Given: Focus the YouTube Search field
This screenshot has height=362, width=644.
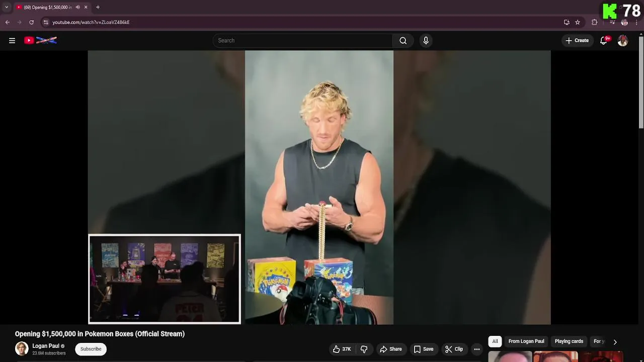Looking at the screenshot, I should click(x=302, y=41).
